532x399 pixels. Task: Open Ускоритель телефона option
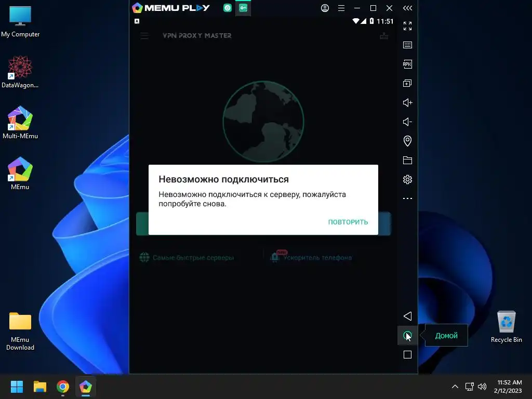311,257
